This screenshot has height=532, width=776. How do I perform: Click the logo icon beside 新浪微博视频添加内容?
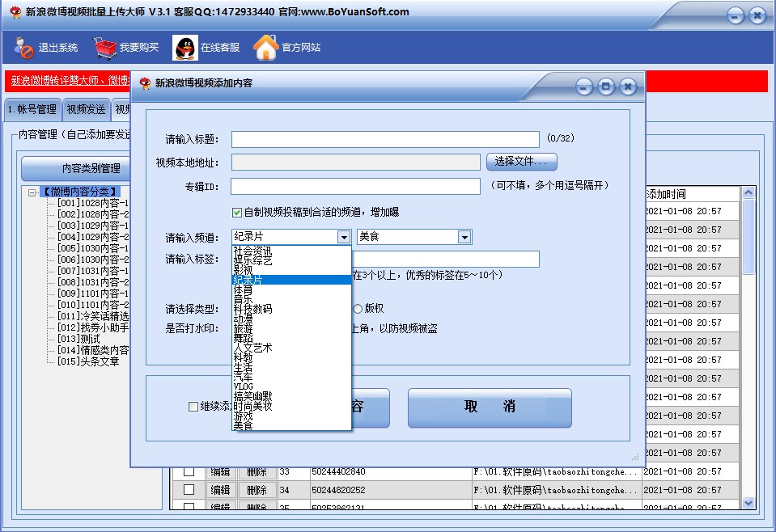coord(145,83)
